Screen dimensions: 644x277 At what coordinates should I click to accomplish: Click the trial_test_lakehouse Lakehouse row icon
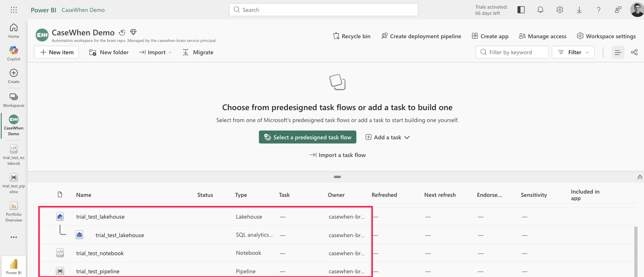(x=60, y=217)
